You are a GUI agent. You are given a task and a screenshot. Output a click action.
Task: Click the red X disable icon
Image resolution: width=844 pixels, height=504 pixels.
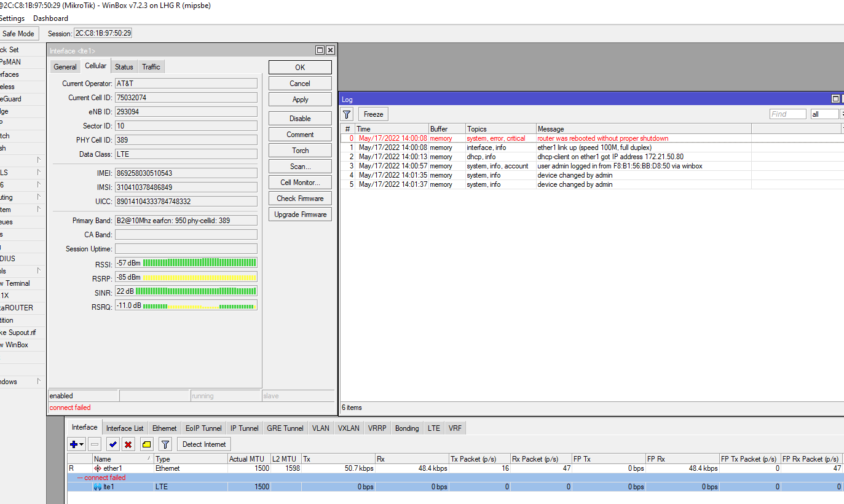[128, 444]
